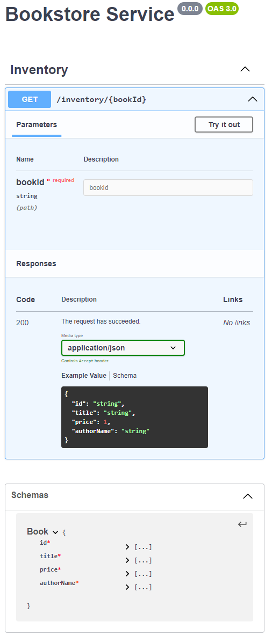This screenshot has width=272, height=644.
Task: Click the OAS 3.0 version badge
Action: pyautogui.click(x=222, y=9)
